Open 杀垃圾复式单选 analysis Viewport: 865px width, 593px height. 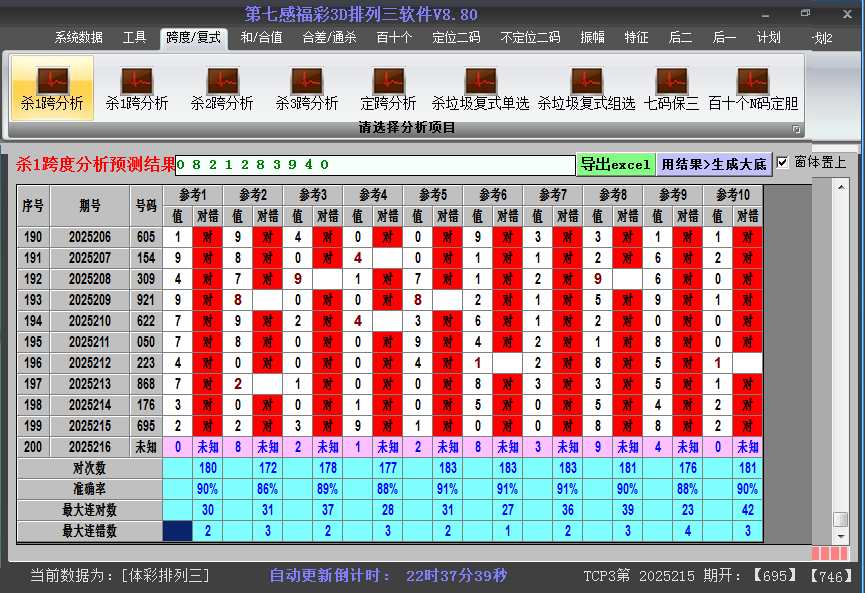pos(480,88)
